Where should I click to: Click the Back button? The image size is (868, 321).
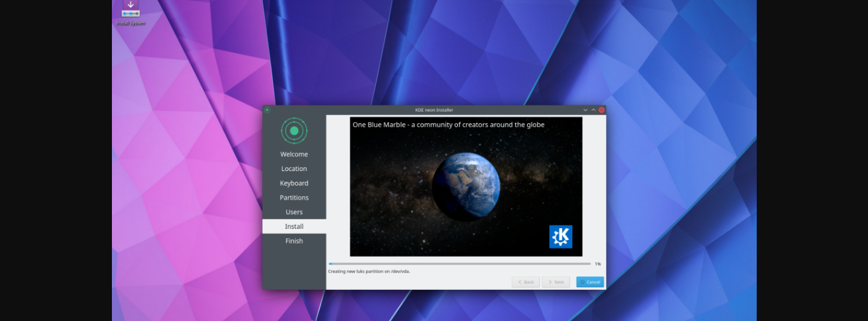pyautogui.click(x=526, y=282)
